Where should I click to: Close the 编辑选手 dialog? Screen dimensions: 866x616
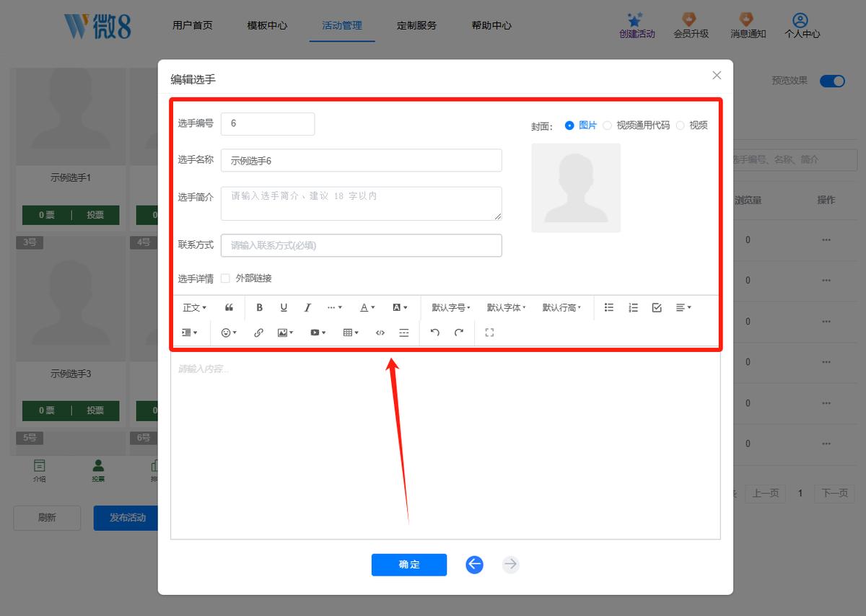[717, 76]
